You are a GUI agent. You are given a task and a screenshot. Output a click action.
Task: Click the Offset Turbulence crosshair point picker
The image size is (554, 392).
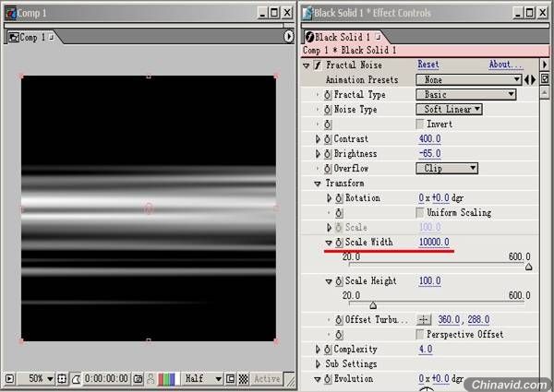(424, 320)
